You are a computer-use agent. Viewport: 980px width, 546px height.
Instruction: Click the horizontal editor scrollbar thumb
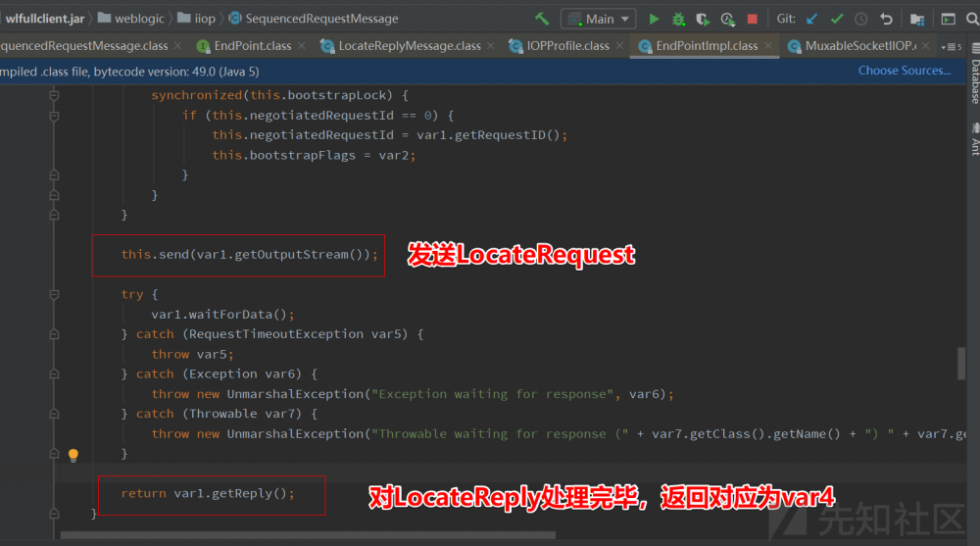(x=308, y=535)
